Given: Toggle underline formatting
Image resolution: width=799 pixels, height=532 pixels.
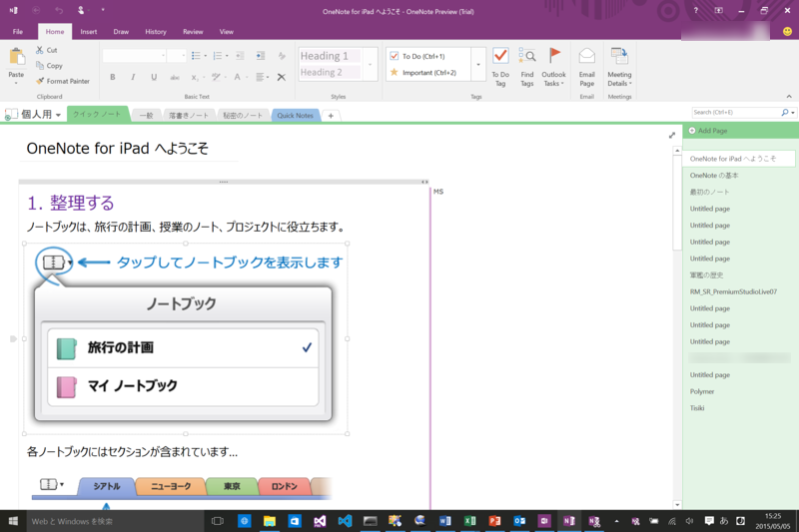Looking at the screenshot, I should pos(154,77).
